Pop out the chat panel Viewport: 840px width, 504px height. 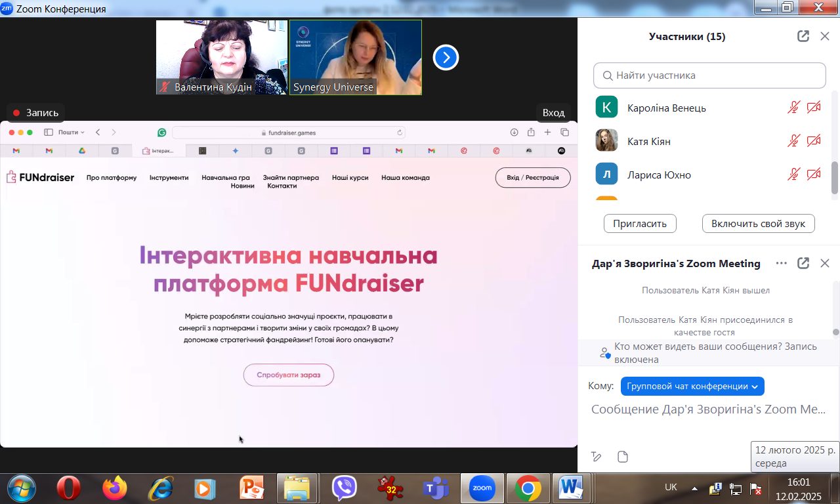coord(803,263)
